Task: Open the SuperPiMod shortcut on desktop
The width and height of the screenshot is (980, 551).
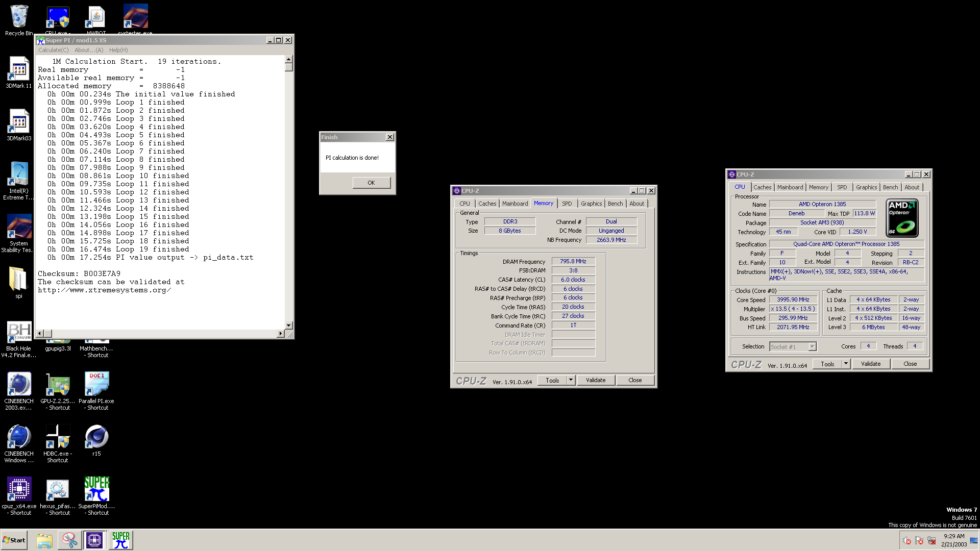Action: [96, 496]
